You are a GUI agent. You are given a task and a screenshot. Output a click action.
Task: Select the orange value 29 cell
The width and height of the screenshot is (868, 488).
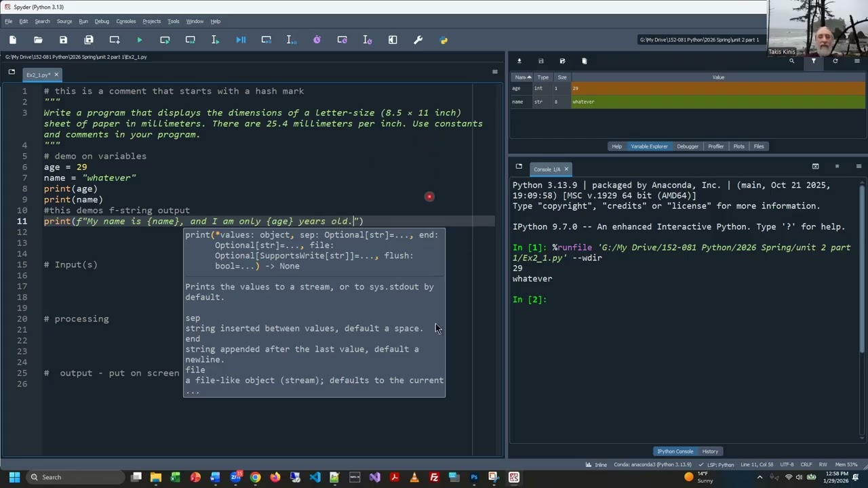click(x=718, y=88)
